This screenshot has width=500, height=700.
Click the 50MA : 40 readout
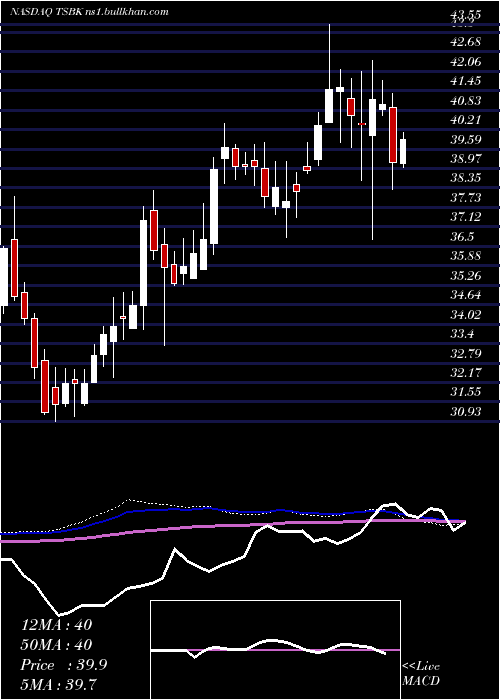tap(56, 645)
